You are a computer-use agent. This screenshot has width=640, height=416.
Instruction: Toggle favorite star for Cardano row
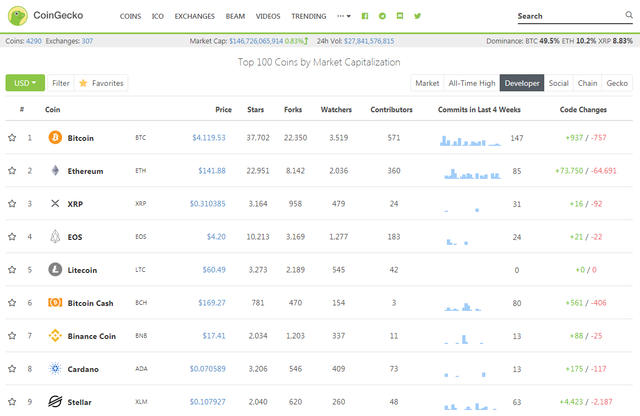[x=12, y=369]
